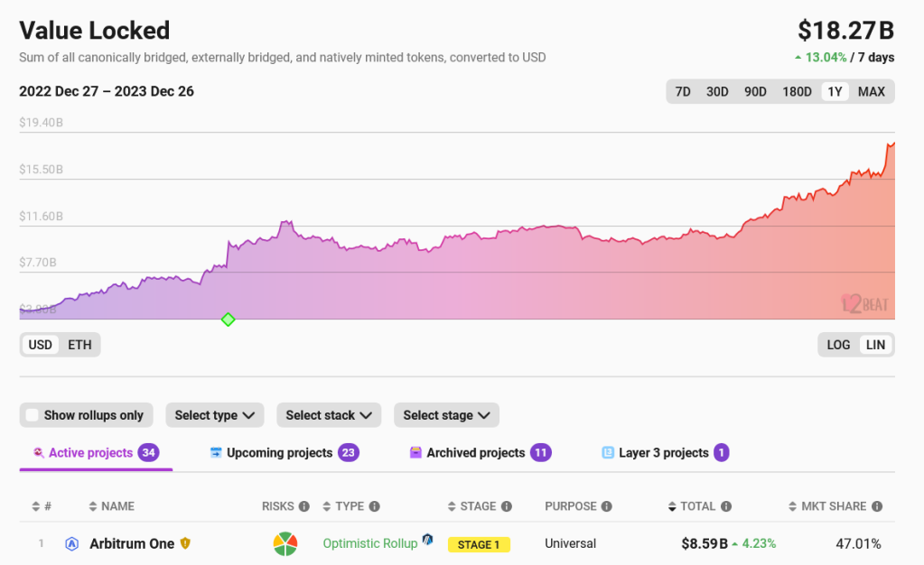Screen dimensions: 924x565
Task: Click the info icon next to MKT SHARE header
Action: click(x=877, y=506)
